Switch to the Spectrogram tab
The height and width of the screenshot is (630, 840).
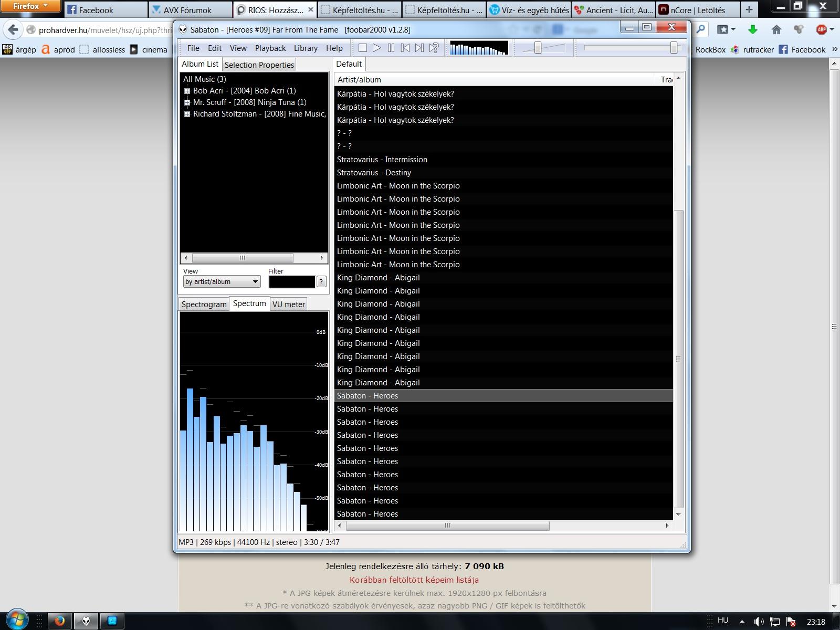coord(204,304)
